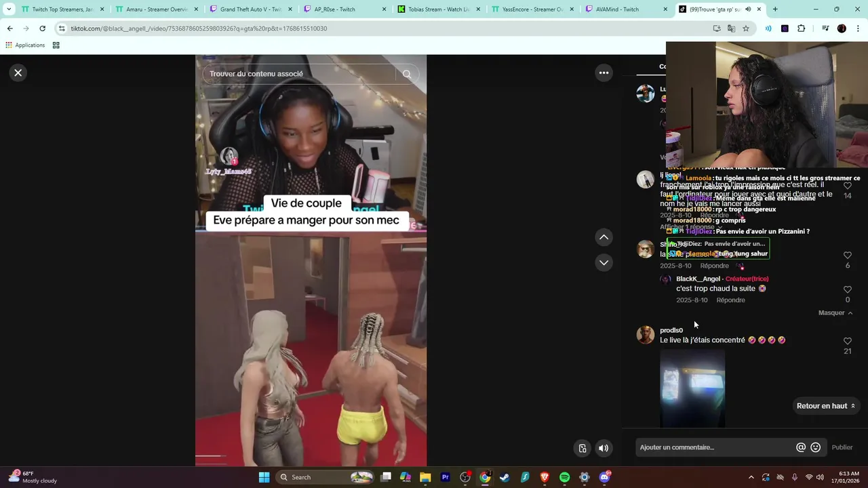Seek on the video progress bar
The width and height of the screenshot is (868, 488).
[311, 455]
